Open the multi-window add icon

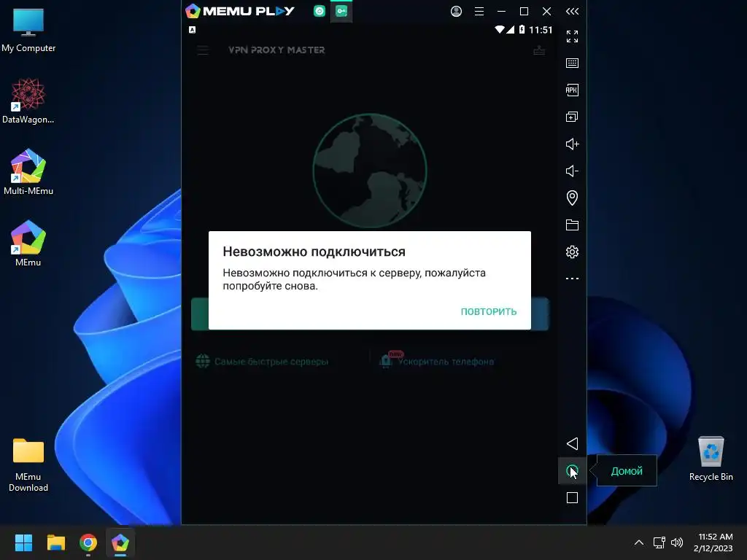coord(572,117)
